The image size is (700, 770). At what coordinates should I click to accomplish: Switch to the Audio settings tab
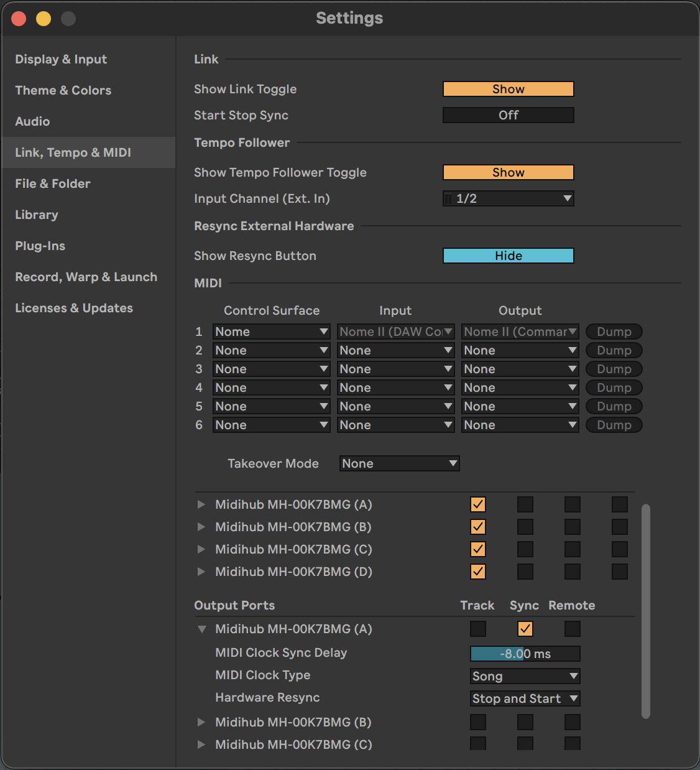[x=32, y=121]
